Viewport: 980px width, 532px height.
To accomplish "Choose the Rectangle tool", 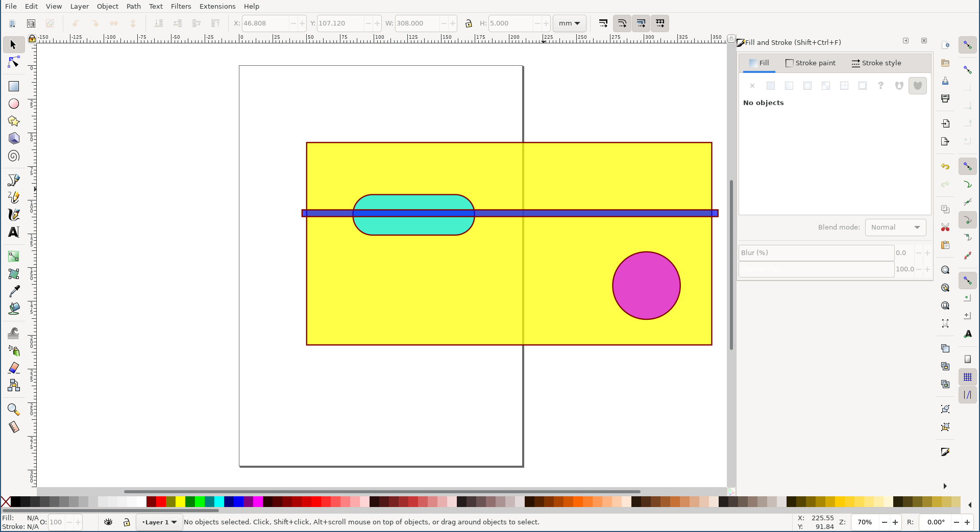I will (x=13, y=86).
